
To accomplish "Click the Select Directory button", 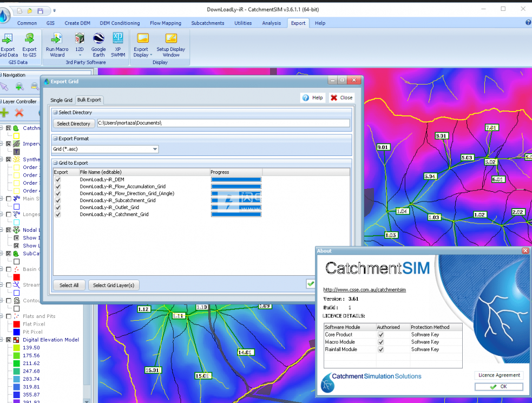I will (x=74, y=123).
